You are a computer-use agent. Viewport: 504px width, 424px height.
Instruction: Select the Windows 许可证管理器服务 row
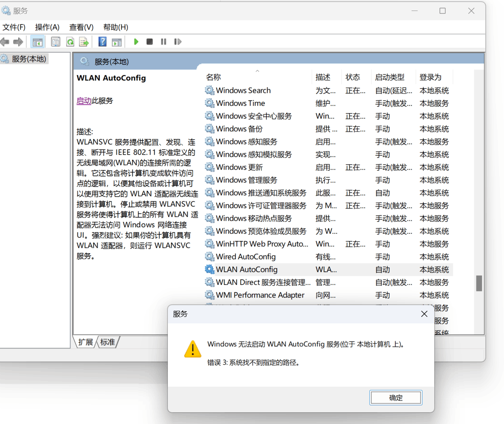pyautogui.click(x=328, y=205)
